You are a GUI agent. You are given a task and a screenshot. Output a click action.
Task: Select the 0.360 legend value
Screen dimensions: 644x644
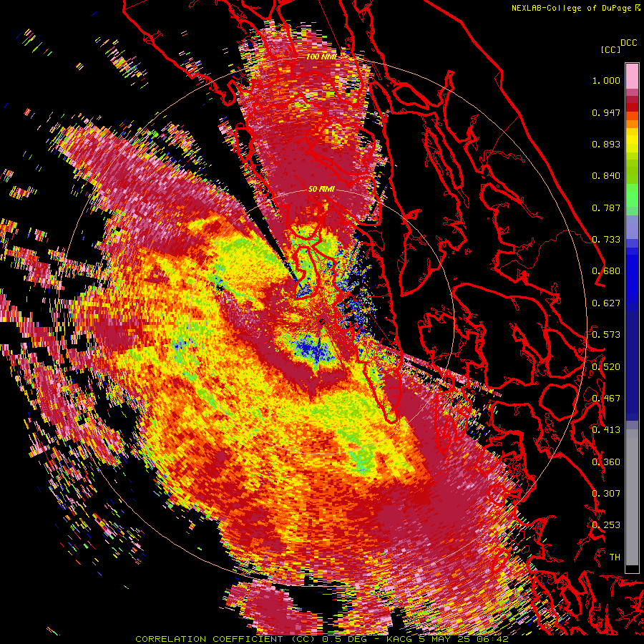[x=606, y=462]
